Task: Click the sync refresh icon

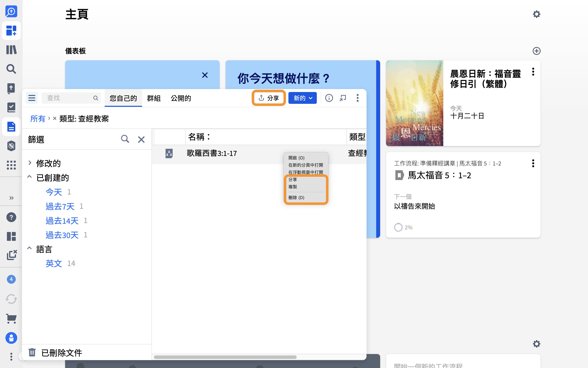Action: click(x=11, y=299)
